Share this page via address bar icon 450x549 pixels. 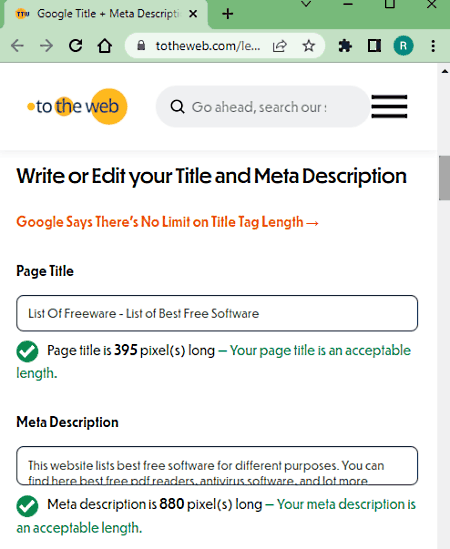pyautogui.click(x=279, y=46)
